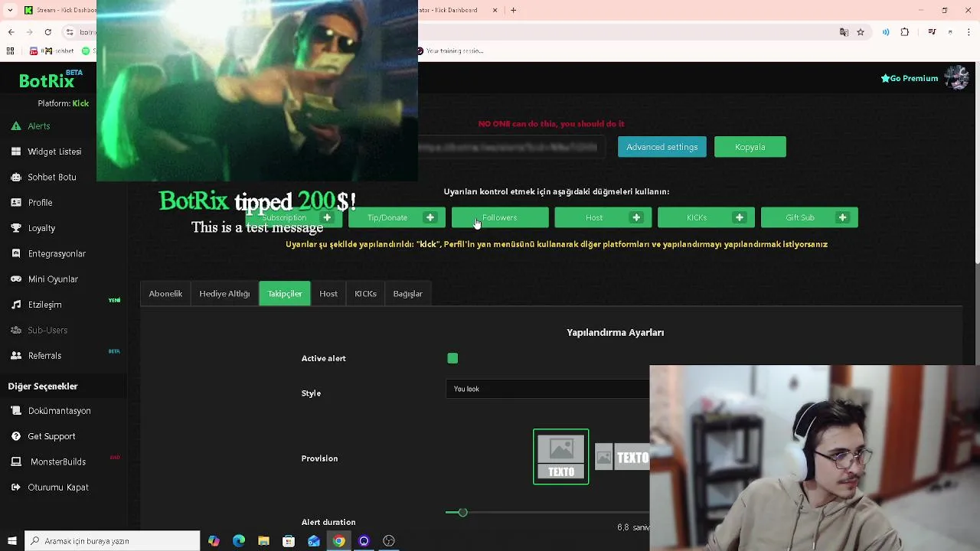The width and height of the screenshot is (980, 551).
Task: Select image-beside-text Provision layout
Action: 622,458
